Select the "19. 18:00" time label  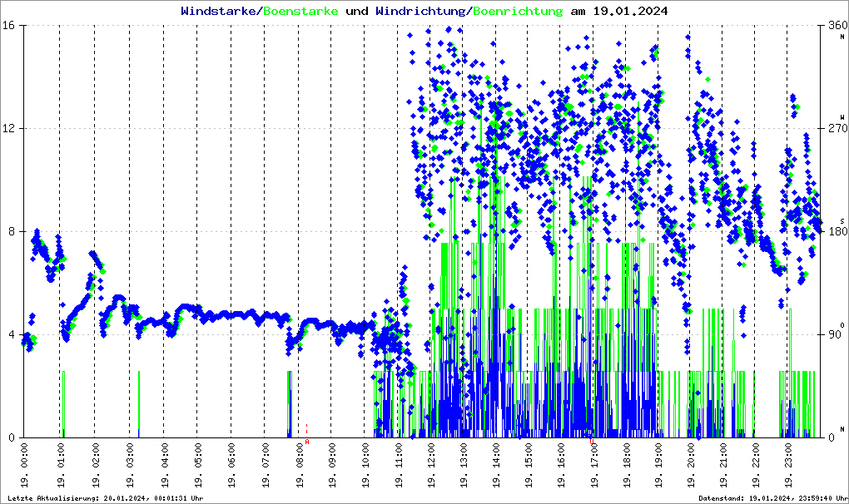(627, 465)
